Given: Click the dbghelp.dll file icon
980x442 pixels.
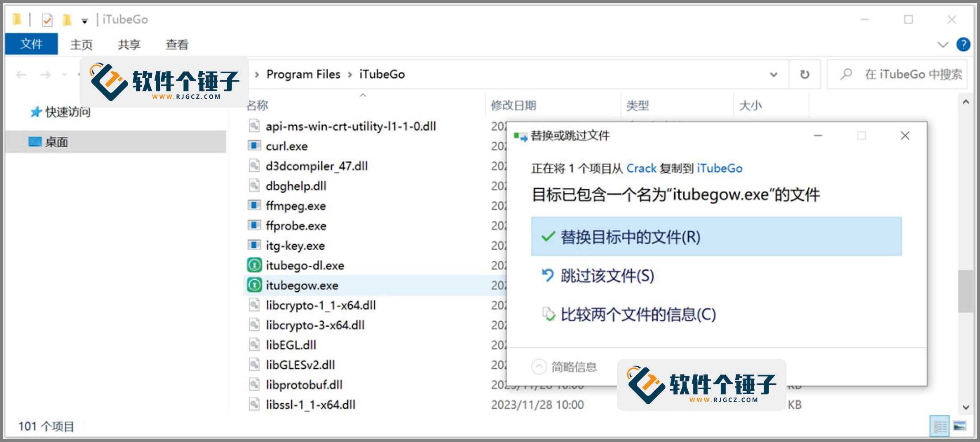Looking at the screenshot, I should [254, 186].
